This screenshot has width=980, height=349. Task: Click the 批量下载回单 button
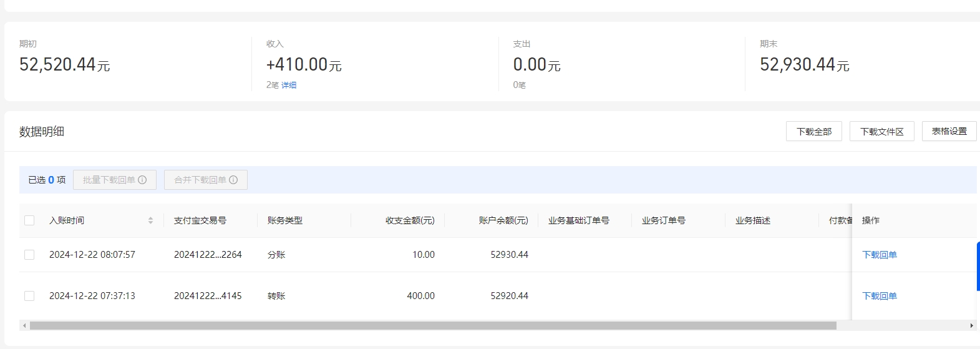tap(115, 180)
